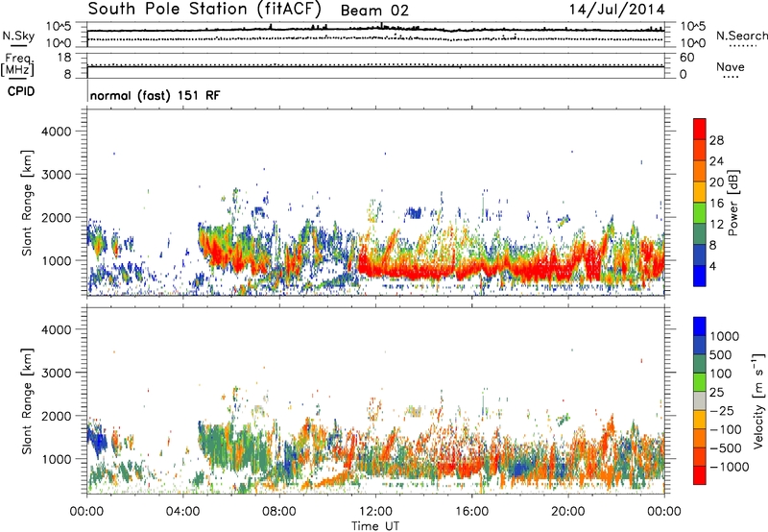
Task: Click the velocity panel "Slant Range [km]" label
Action: click(27, 401)
